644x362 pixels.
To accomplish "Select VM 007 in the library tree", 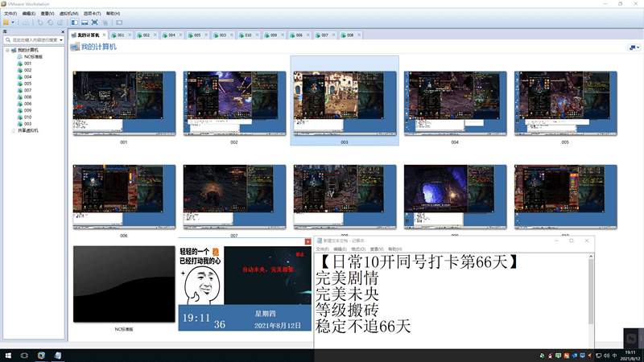I will coord(25,90).
